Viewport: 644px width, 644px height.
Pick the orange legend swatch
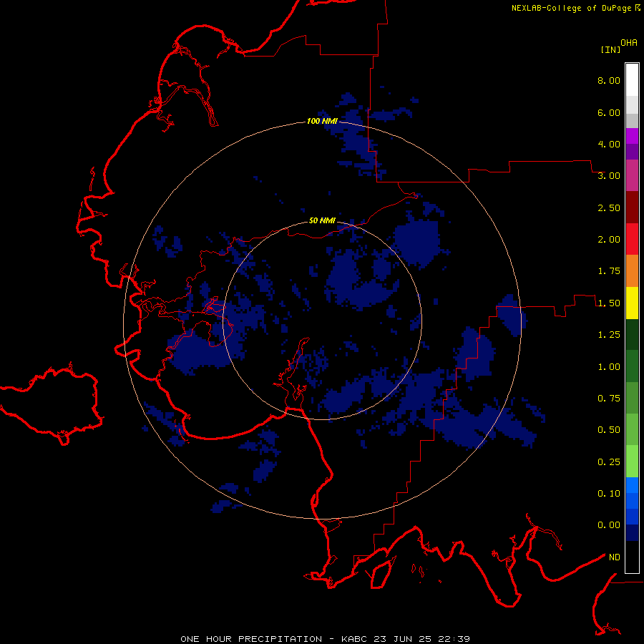point(632,270)
